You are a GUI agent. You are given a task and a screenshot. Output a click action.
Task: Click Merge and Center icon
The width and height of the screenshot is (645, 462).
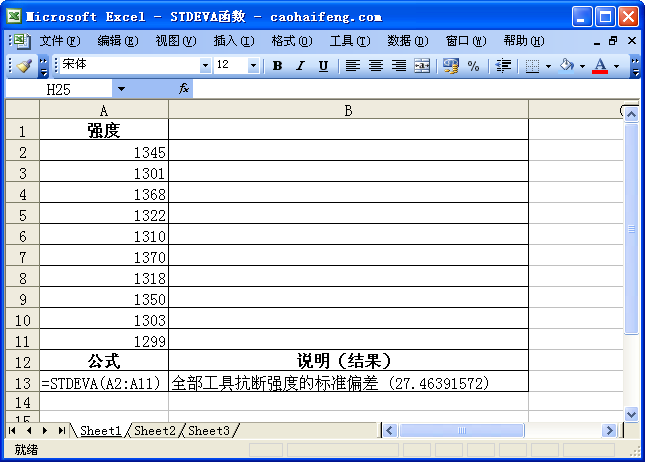tap(422, 66)
